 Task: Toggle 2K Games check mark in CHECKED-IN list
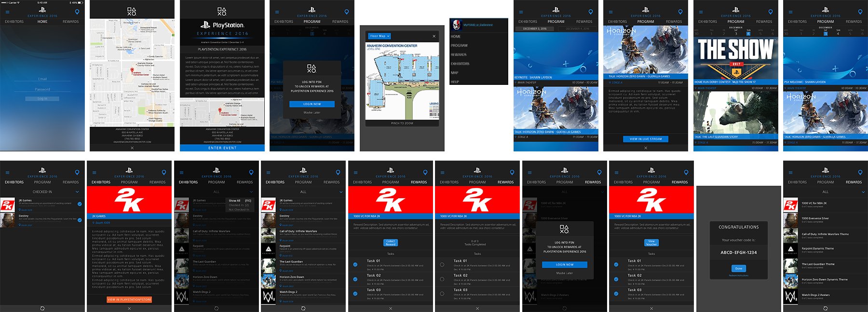pyautogui.click(x=80, y=204)
